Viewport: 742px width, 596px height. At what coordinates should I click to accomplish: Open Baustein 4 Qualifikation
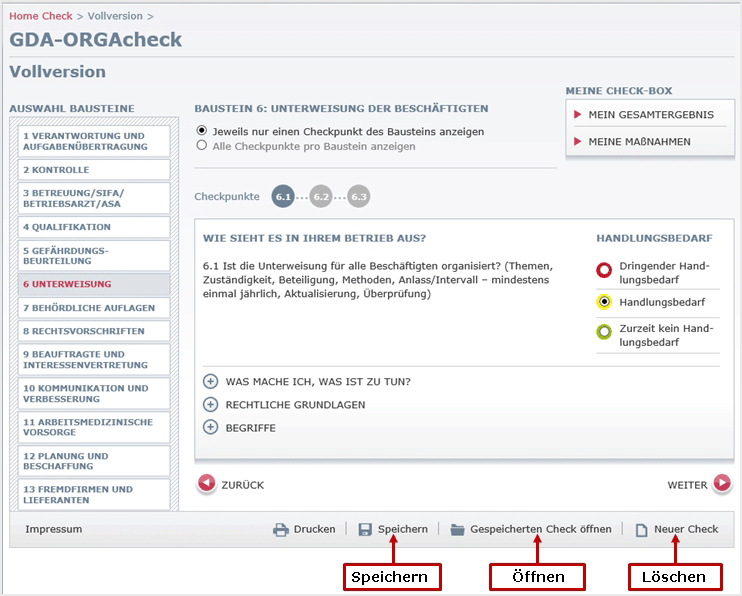94,227
